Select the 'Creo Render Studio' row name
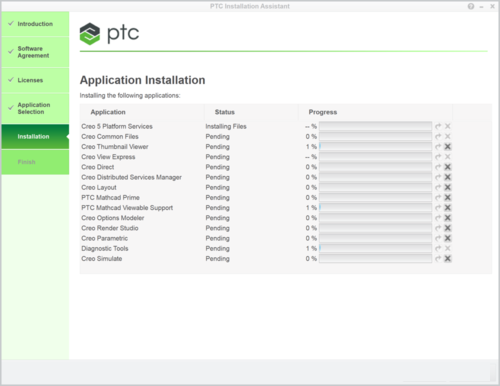500x386 pixels. (110, 228)
